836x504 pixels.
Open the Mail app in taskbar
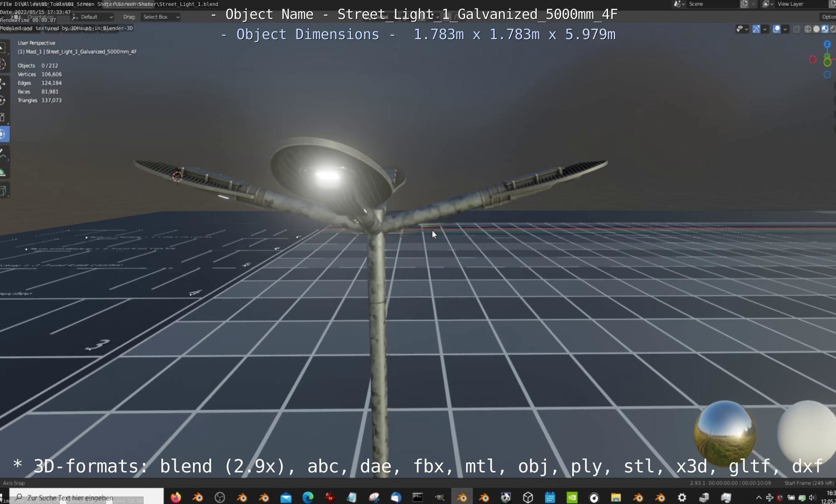point(286,497)
